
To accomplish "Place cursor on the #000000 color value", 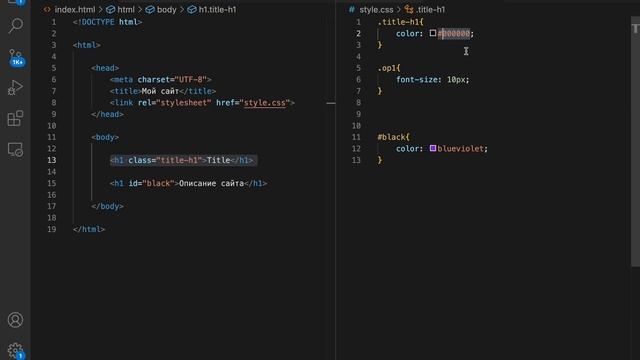I will pos(454,33).
